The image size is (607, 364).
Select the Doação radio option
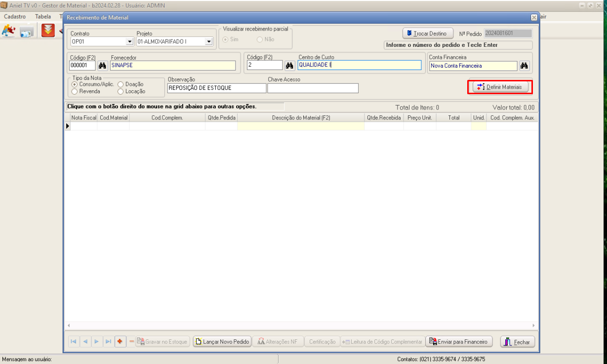point(121,84)
